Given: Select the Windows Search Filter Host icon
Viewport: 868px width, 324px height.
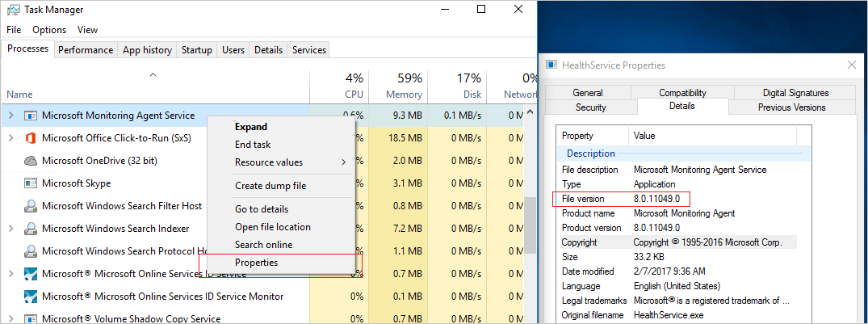Looking at the screenshot, I should coord(31,206).
